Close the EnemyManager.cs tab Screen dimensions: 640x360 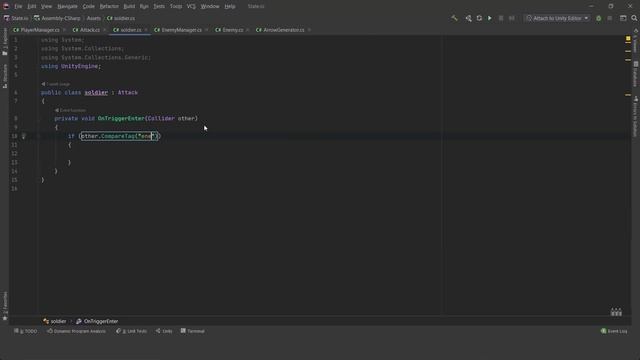[x=206, y=30]
